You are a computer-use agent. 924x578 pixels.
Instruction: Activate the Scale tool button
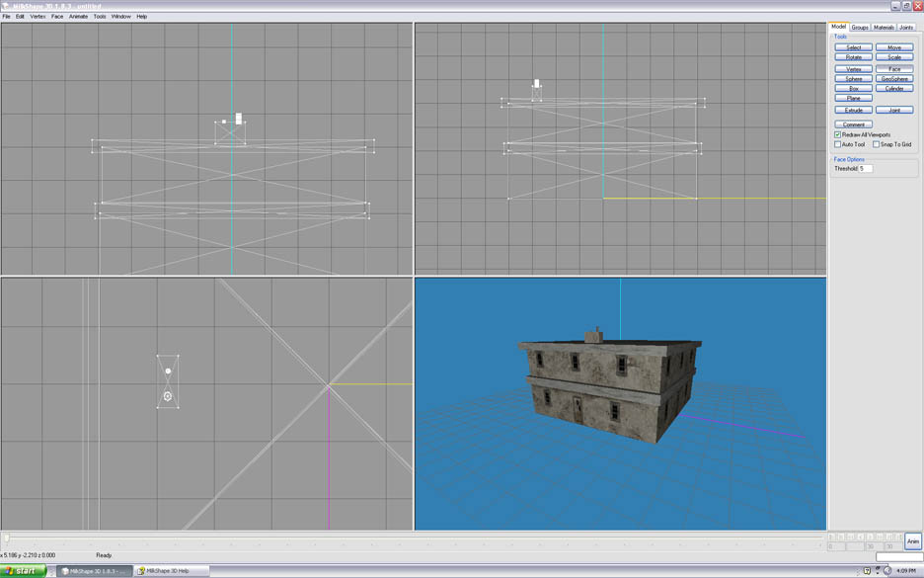(x=894, y=57)
